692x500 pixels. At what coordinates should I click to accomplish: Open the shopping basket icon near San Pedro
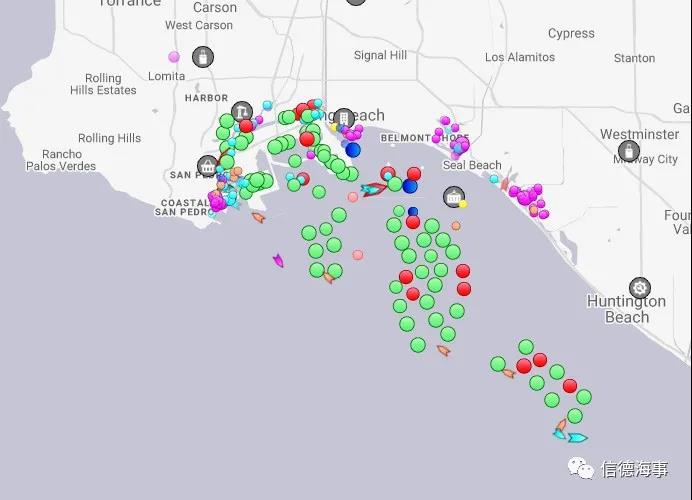pos(208,166)
